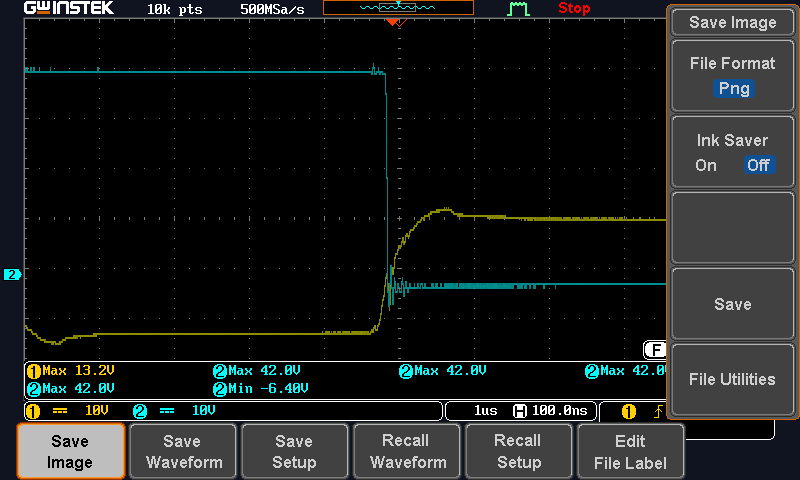Click channel 1 10V scale value
The width and height of the screenshot is (800, 480).
96,411
